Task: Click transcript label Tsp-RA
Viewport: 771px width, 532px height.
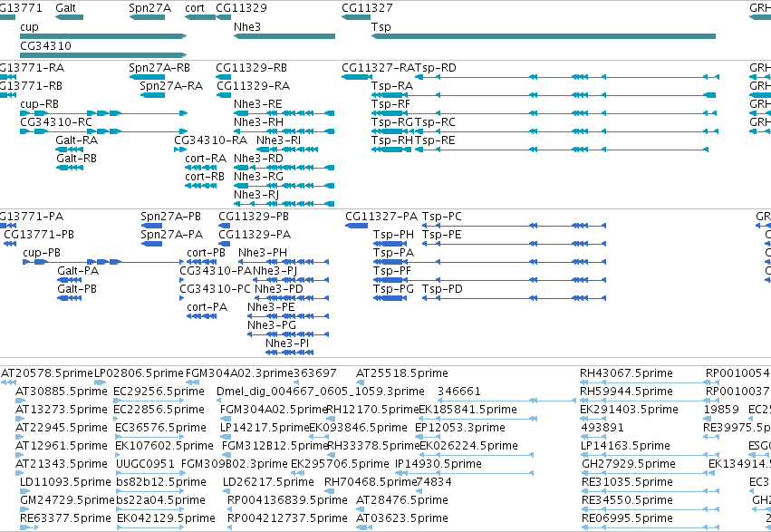Action: (x=392, y=85)
